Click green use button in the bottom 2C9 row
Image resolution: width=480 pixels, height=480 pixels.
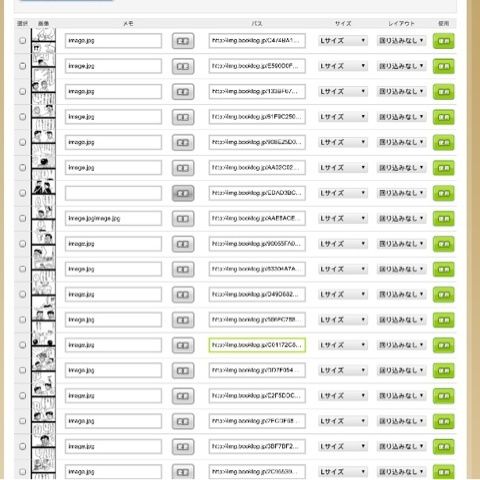(444, 472)
